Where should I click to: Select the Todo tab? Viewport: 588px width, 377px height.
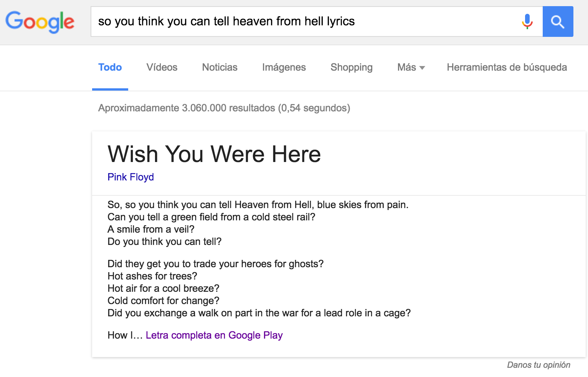110,68
